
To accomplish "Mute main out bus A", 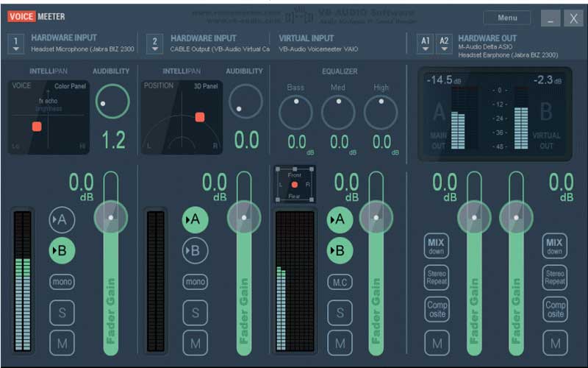I will point(437,343).
